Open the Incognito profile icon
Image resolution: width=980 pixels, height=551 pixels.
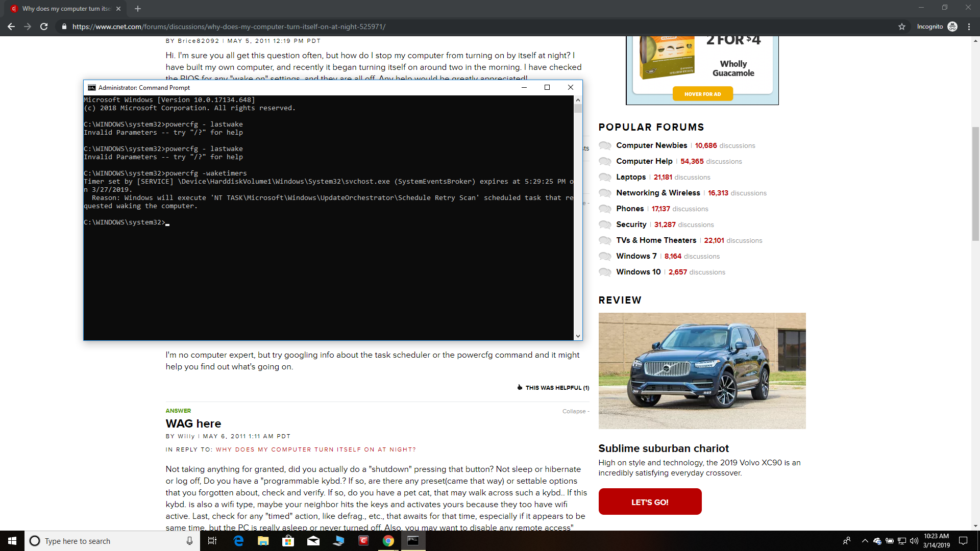point(952,27)
